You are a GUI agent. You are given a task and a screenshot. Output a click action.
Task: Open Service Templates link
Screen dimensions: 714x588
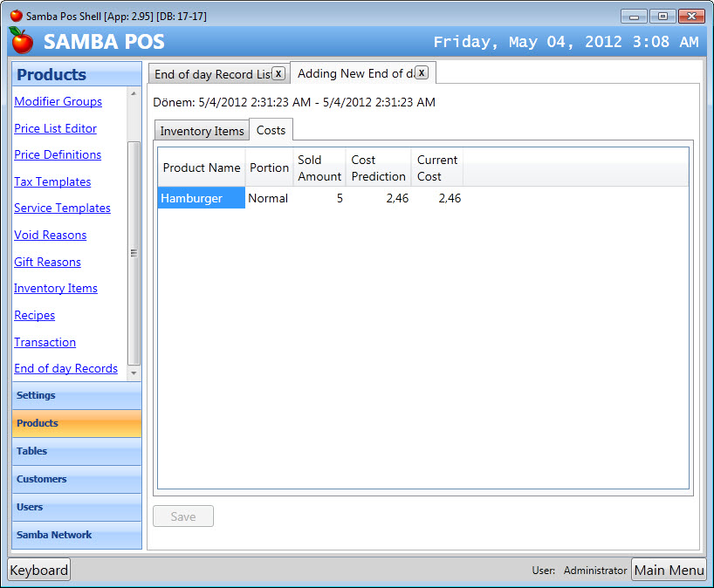pyautogui.click(x=62, y=208)
